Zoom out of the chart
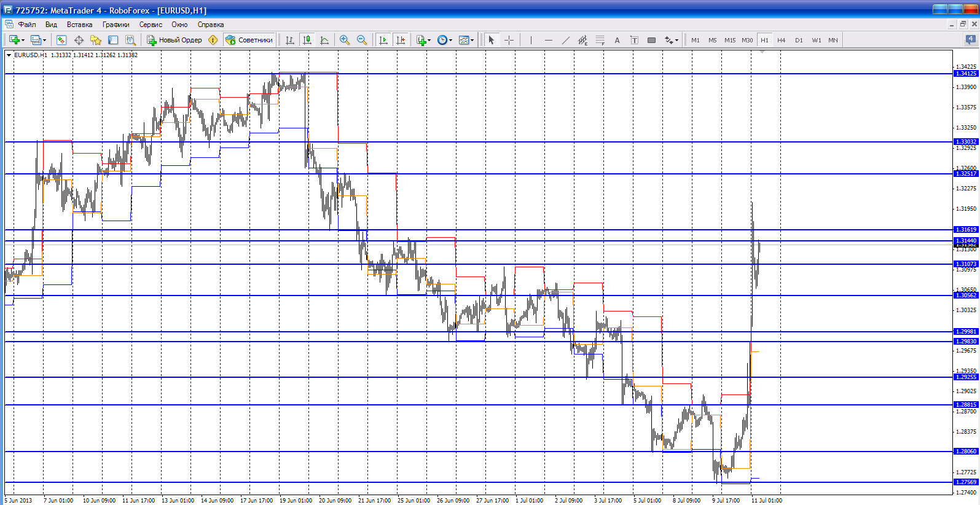 click(x=362, y=40)
